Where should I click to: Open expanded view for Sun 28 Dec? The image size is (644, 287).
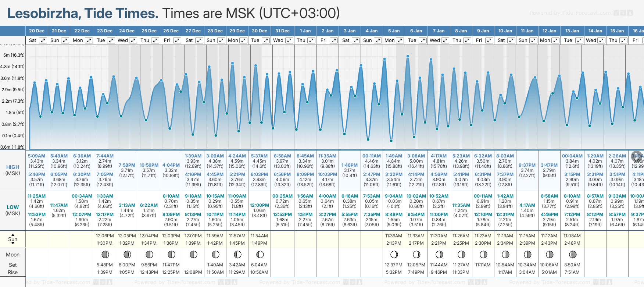pos(221,40)
